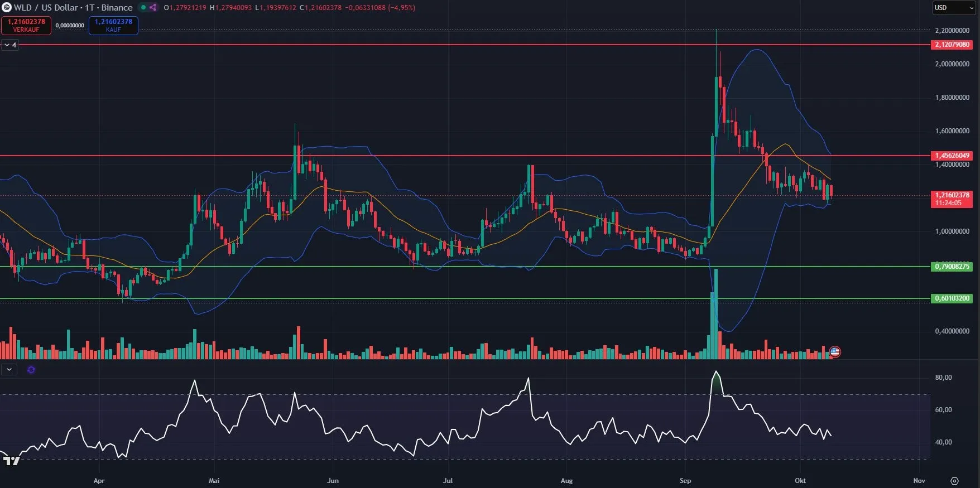The height and width of the screenshot is (488, 980).
Task: Select the 0,79008275 green support label
Action: 952,267
